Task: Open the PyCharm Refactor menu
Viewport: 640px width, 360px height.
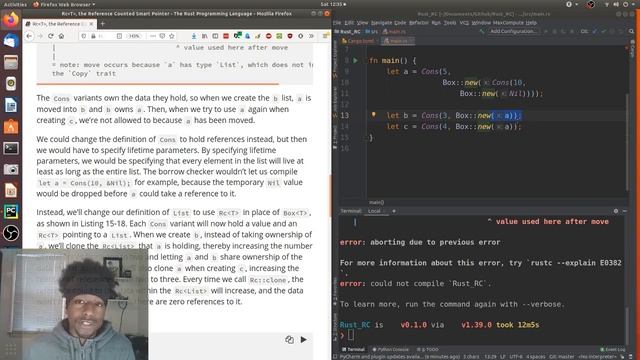Action: pos(418,23)
